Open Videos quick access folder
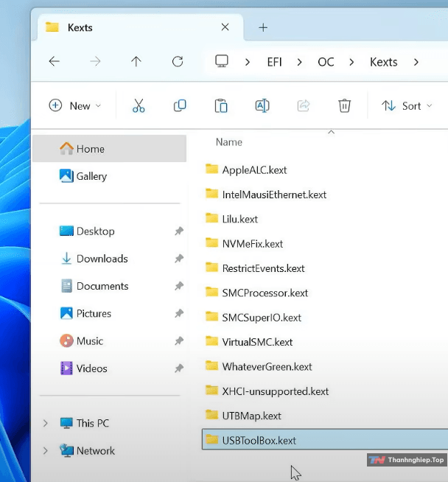Viewport: 448px width, 482px height. (83, 369)
